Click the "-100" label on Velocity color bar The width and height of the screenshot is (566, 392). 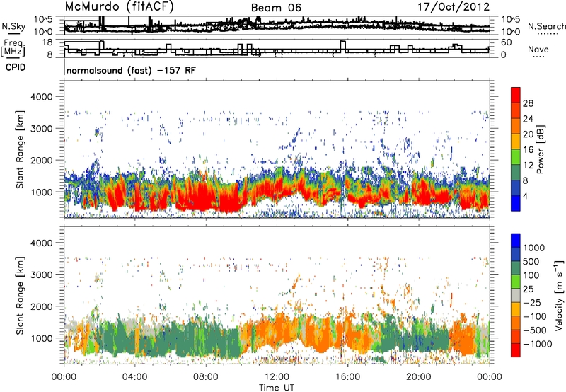click(535, 316)
